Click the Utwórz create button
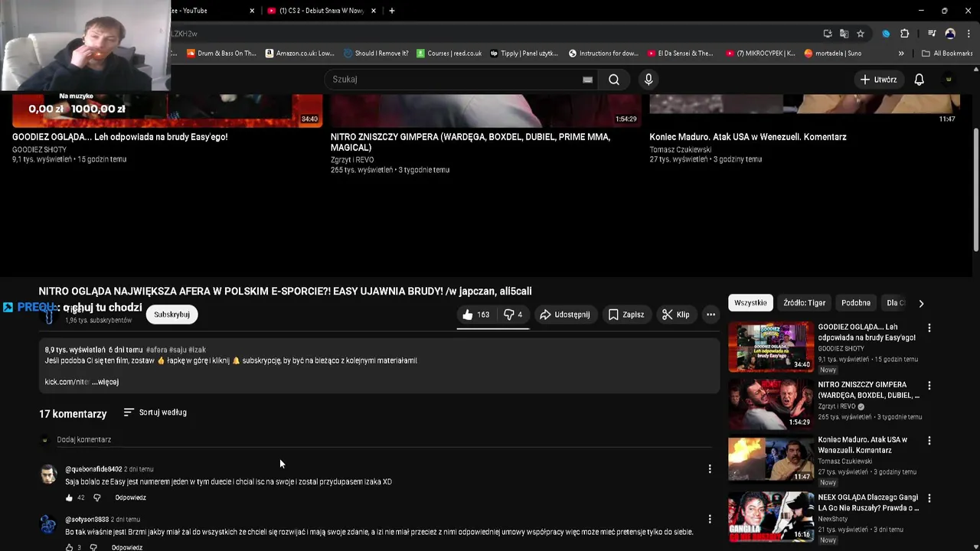980x551 pixels. [877, 80]
